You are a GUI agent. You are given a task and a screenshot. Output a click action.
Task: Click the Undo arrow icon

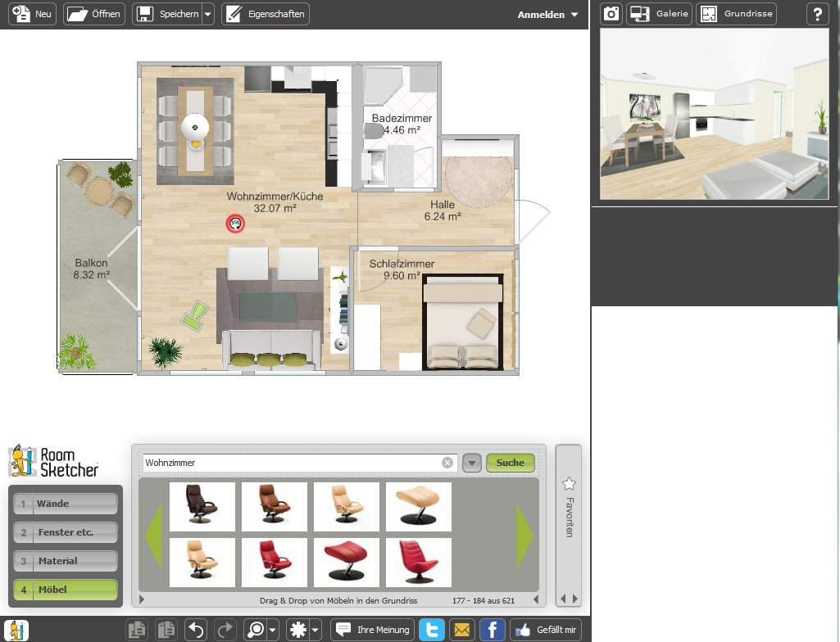coord(196,629)
